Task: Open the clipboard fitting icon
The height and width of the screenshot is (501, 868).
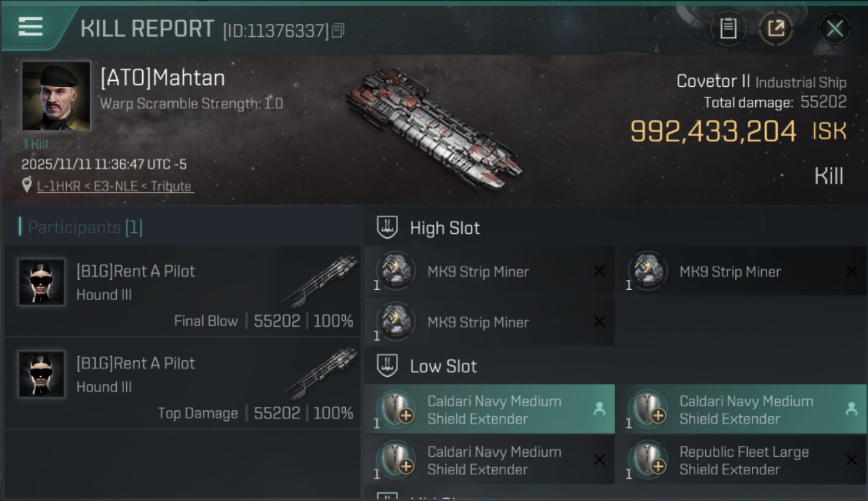Action: pos(728,28)
